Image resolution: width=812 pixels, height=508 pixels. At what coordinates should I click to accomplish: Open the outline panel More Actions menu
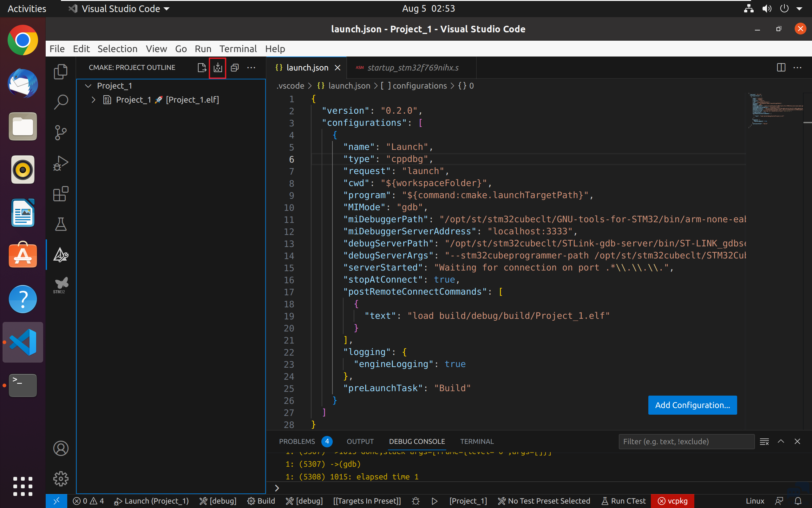coord(251,68)
